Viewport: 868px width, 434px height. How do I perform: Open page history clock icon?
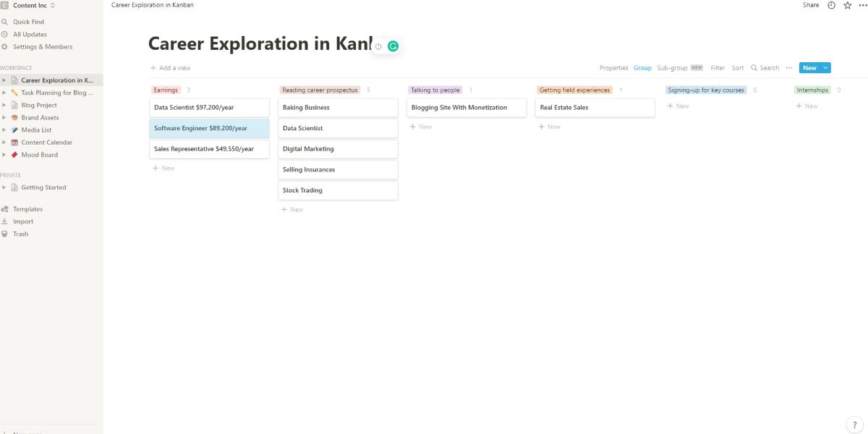831,5
